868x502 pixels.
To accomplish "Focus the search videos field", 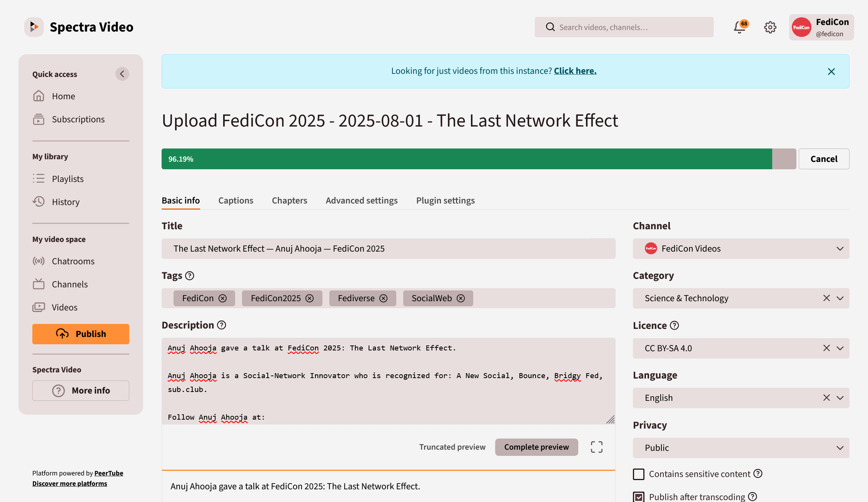I will pyautogui.click(x=624, y=27).
